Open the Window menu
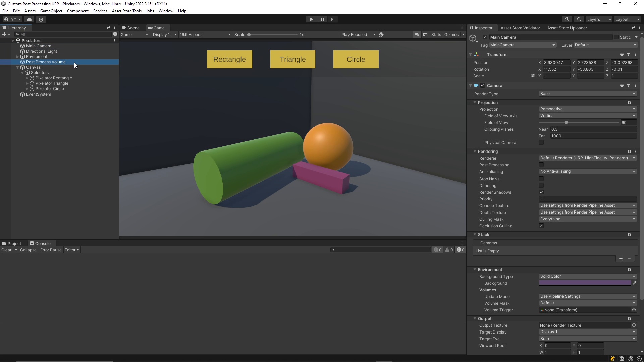This screenshot has height=362, width=644. (x=166, y=11)
